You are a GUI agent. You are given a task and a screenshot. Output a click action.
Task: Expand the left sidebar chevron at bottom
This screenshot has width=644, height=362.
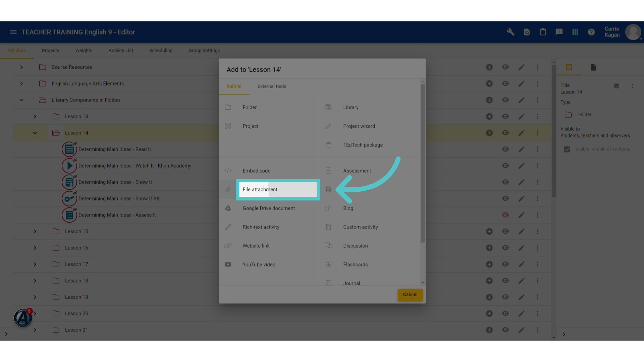[6, 334]
